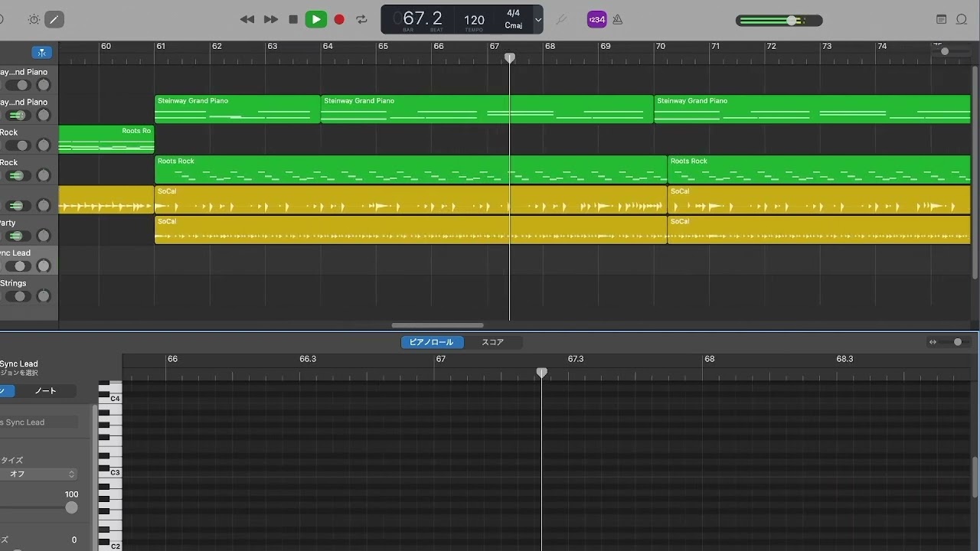Click the Fast Forward transport button
The image size is (980, 551).
tap(271, 20)
